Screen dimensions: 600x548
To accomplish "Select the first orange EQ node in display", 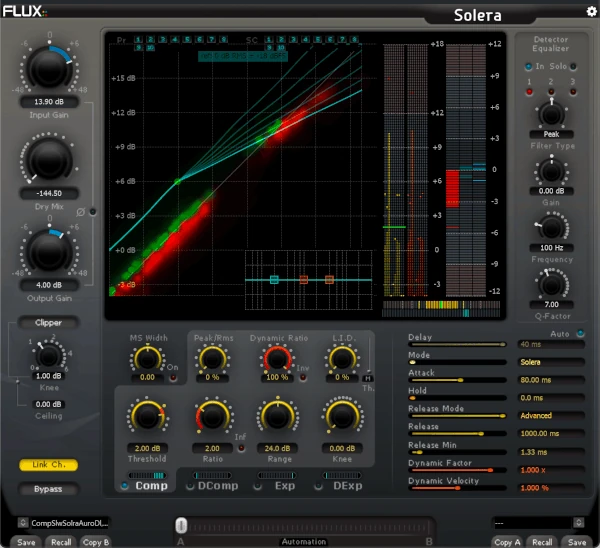I will pos(304,280).
